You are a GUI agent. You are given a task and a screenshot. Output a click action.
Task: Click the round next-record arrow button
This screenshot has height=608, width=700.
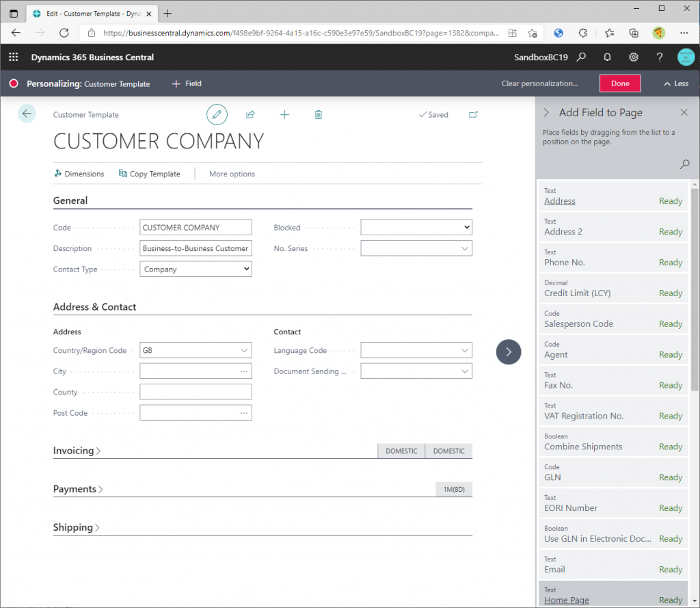[x=509, y=352]
